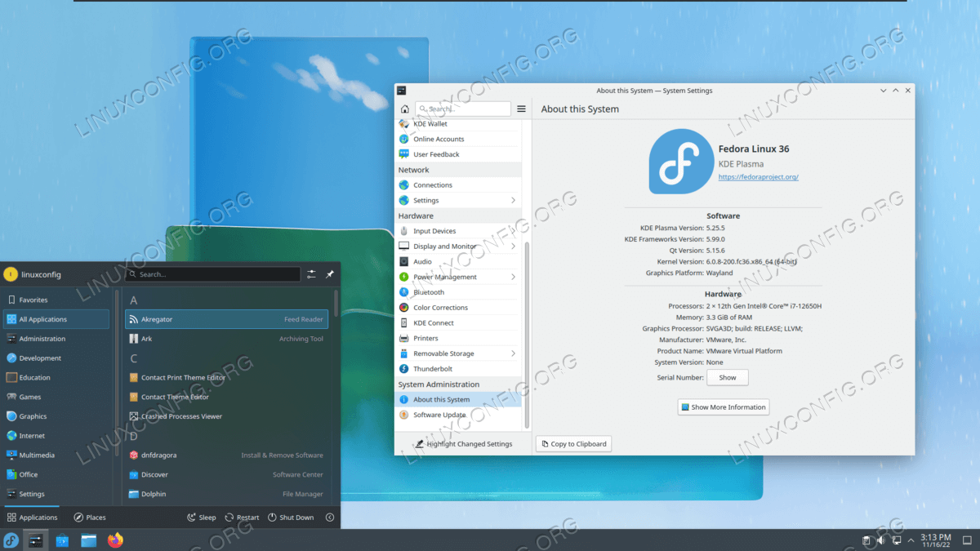980x551 pixels.
Task: Launch Discover from the launcher list
Action: coord(226,474)
